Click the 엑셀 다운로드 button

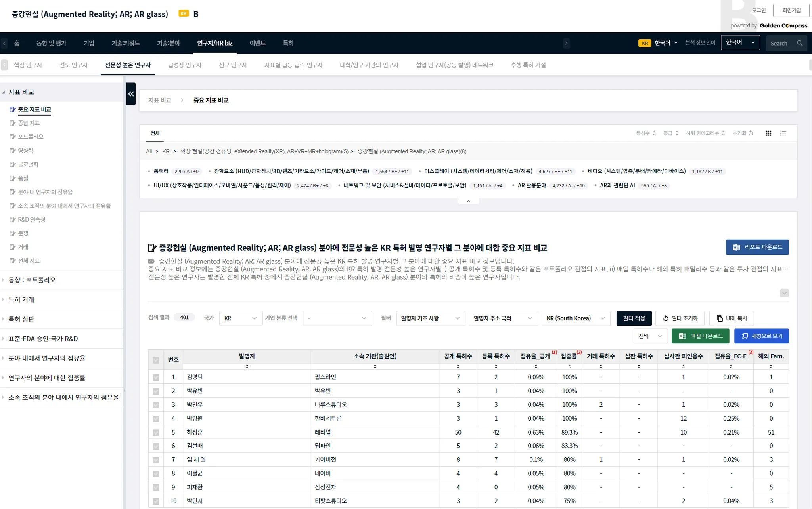coord(700,336)
